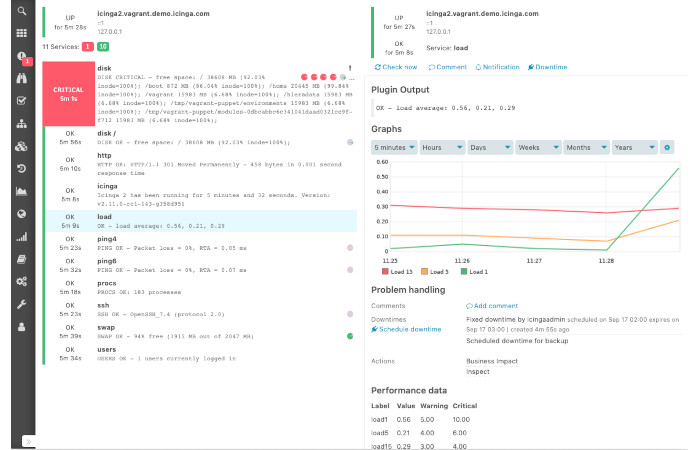Select the procs service row
Image resolution: width=700 pixels, height=450 pixels.
coord(200,288)
